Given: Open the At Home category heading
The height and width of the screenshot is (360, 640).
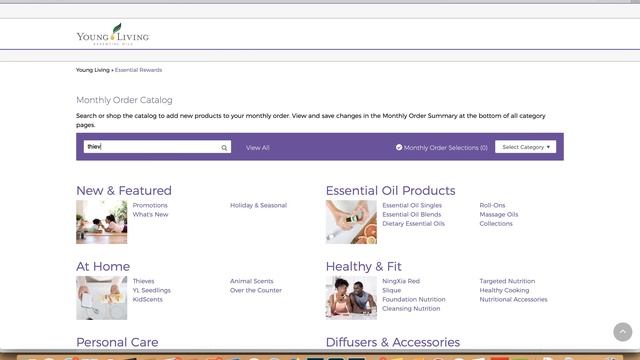Looking at the screenshot, I should click(x=103, y=267).
